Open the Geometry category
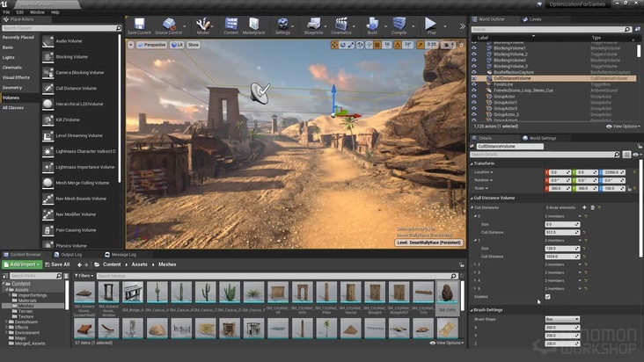 pos(12,88)
